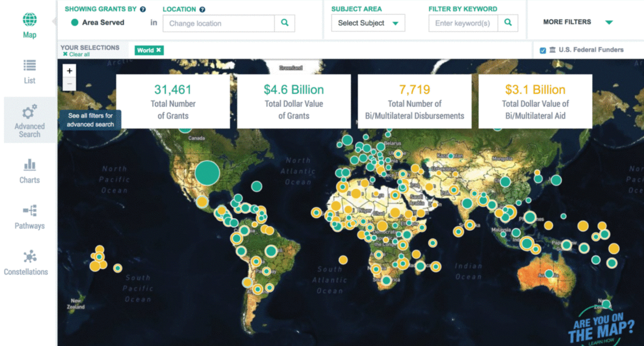The width and height of the screenshot is (644, 346).
Task: Click the location search magnifier button
Action: click(285, 23)
